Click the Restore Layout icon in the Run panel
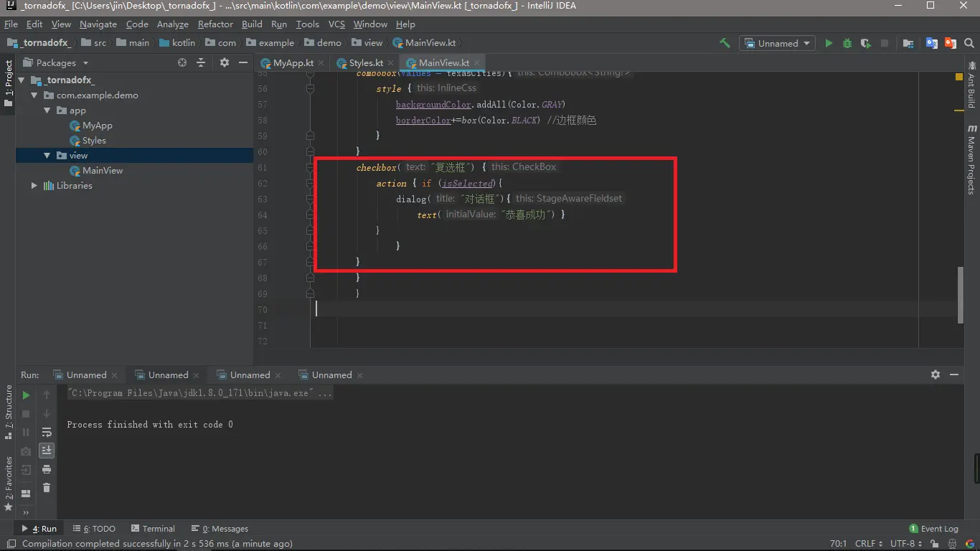 (26, 494)
